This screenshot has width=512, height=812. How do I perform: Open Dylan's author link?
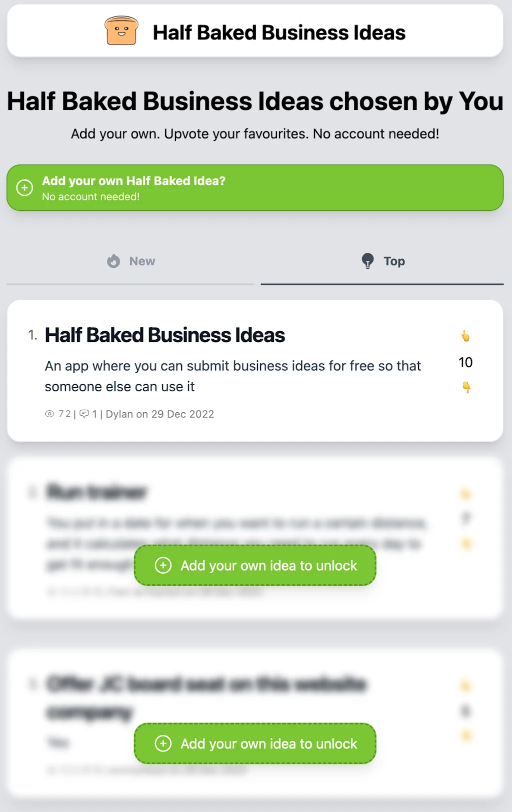click(x=120, y=414)
